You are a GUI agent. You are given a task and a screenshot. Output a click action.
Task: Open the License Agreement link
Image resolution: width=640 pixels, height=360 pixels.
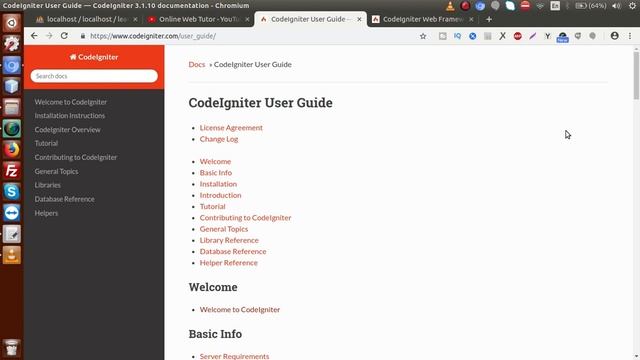point(231,127)
